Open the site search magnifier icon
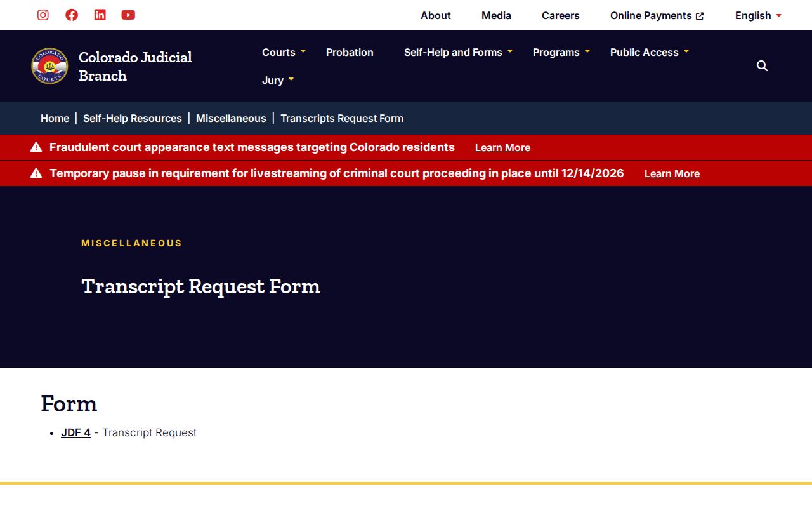Image resolution: width=812 pixels, height=508 pixels. [763, 66]
